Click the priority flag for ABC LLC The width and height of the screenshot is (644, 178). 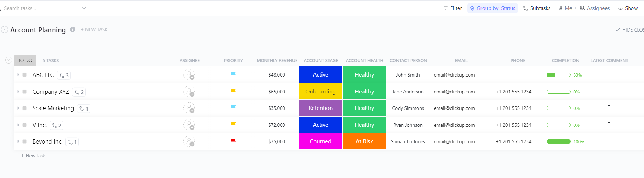[x=233, y=74]
